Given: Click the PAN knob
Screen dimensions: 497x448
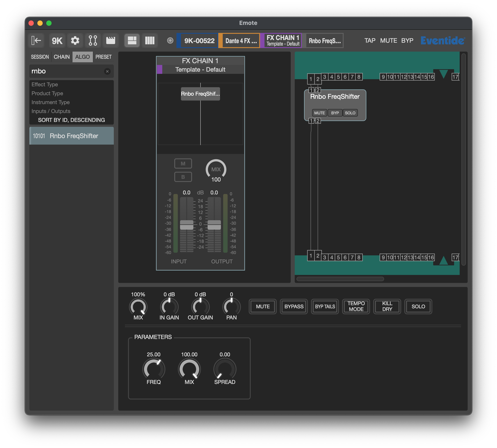Looking at the screenshot, I should (x=231, y=307).
